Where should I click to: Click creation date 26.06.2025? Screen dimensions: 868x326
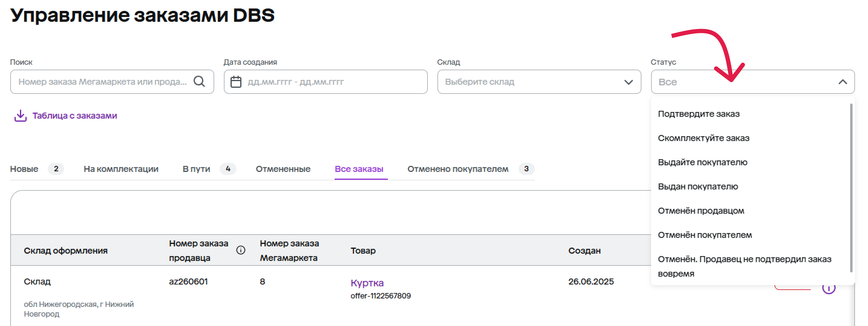click(591, 282)
